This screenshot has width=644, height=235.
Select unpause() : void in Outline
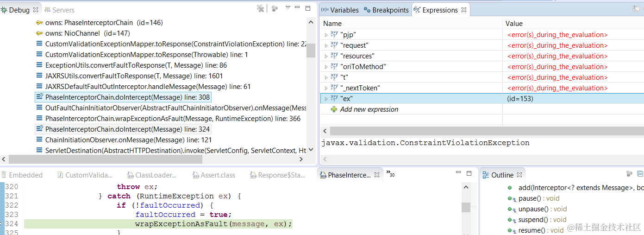(x=537, y=209)
